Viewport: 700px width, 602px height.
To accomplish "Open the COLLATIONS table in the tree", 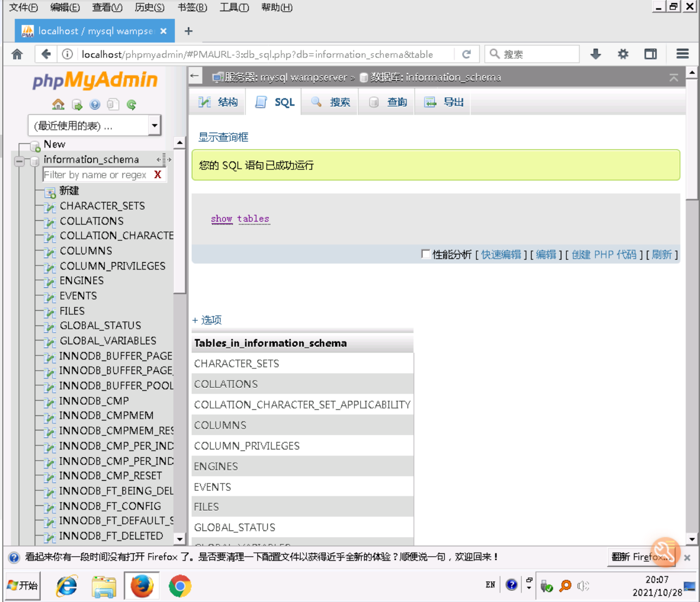I will [x=92, y=221].
